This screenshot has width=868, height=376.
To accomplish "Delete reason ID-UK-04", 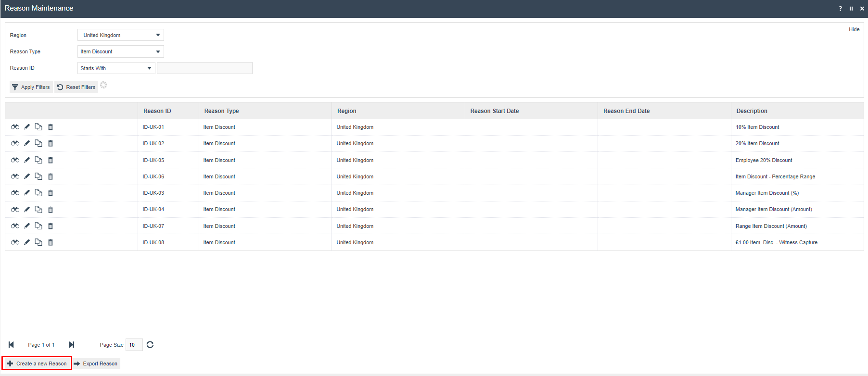I will coord(51,210).
